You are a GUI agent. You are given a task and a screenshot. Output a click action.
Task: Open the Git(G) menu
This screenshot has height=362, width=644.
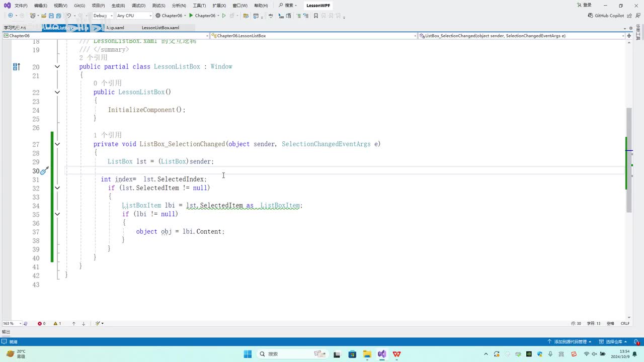pyautogui.click(x=79, y=6)
